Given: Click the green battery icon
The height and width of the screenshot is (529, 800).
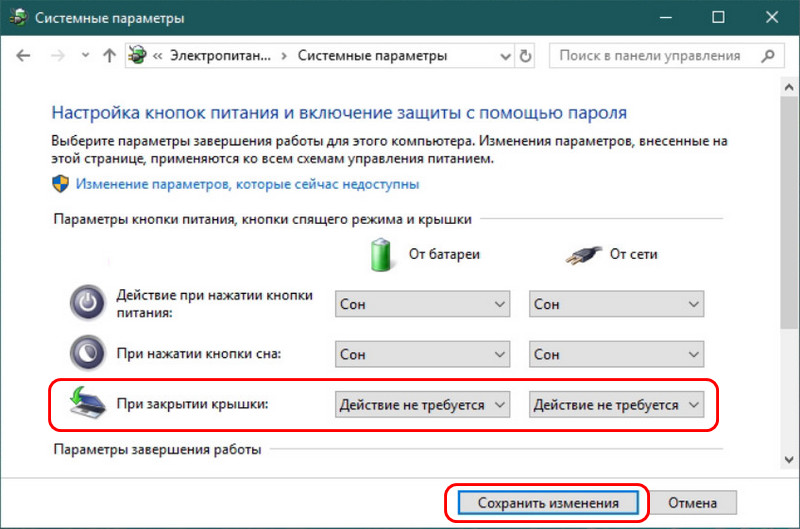Looking at the screenshot, I should pos(381,254).
